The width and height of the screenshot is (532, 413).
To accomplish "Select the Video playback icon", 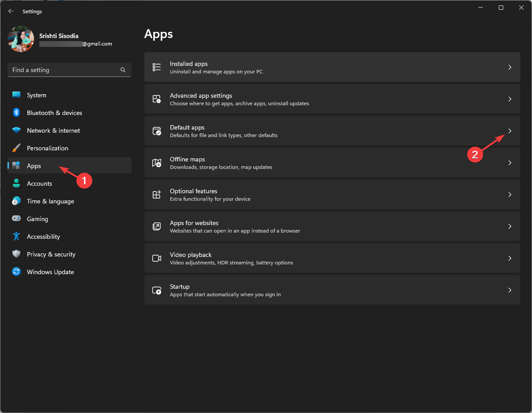I will (x=156, y=258).
